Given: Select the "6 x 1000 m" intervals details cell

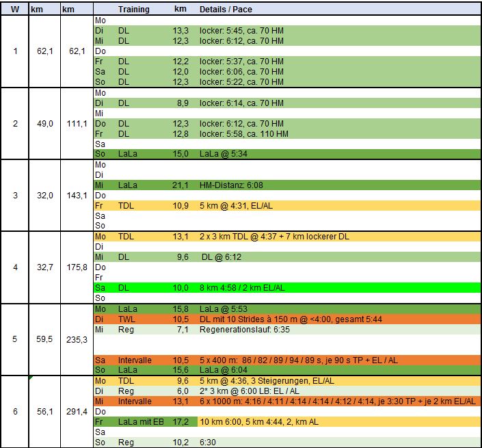Looking at the screenshot, I should click(337, 401).
